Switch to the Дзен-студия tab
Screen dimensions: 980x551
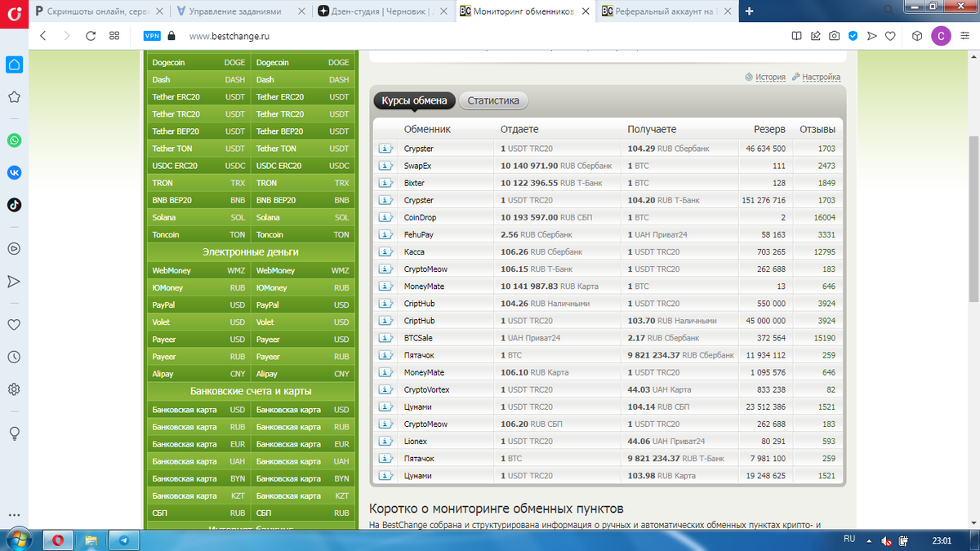[382, 11]
